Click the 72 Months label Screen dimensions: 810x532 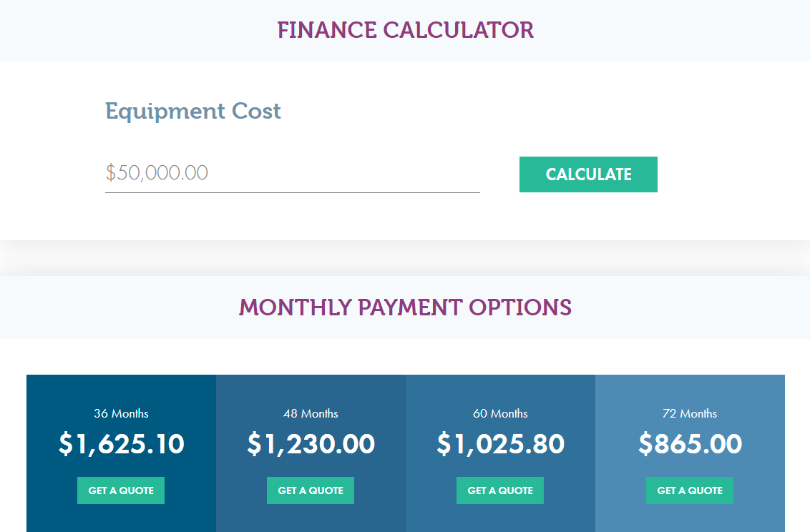coord(689,413)
